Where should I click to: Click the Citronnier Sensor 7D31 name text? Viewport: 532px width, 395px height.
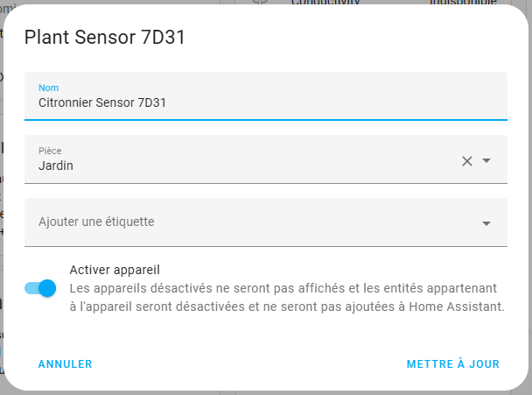tap(102, 102)
